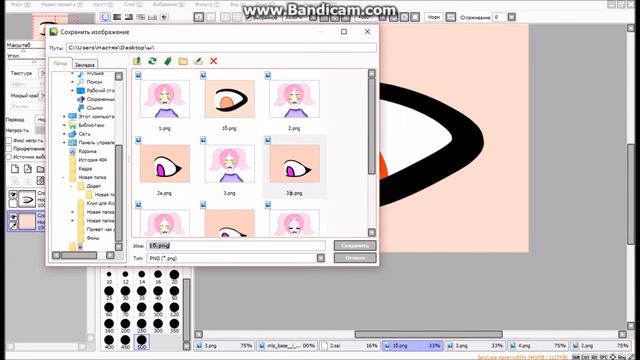Click the stabilizer 'Сглаживание' value field
The image size is (640, 360).
[x=500, y=17]
